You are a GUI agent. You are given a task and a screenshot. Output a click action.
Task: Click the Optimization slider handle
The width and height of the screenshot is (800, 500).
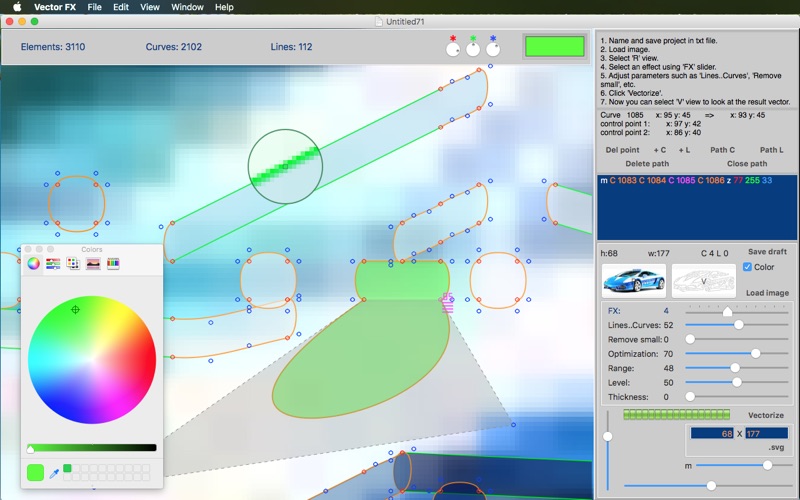click(x=756, y=353)
